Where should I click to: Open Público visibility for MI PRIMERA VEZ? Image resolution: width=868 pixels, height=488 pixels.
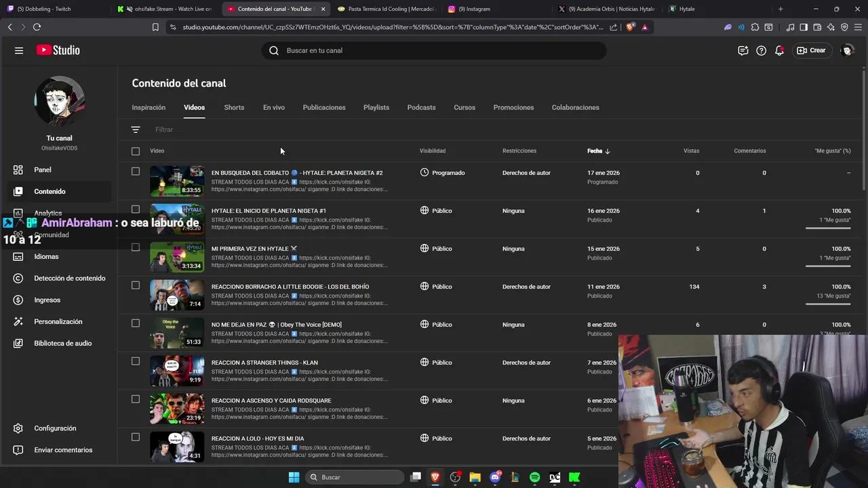(436, 249)
